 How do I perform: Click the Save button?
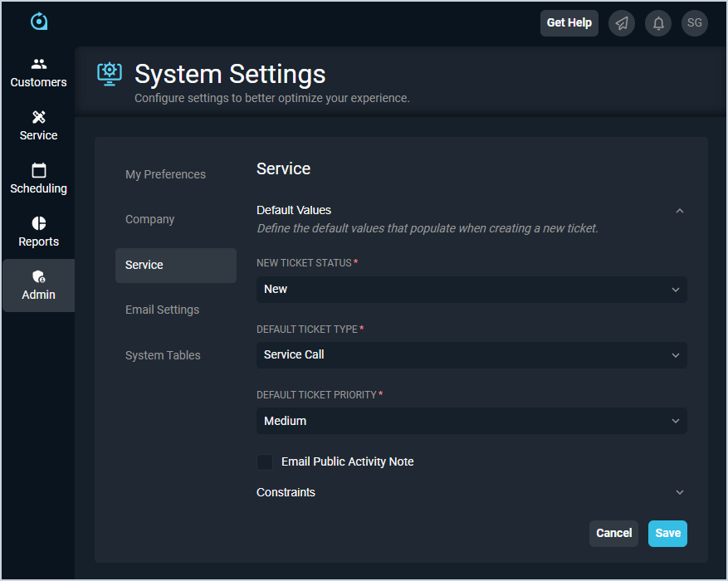tap(667, 533)
